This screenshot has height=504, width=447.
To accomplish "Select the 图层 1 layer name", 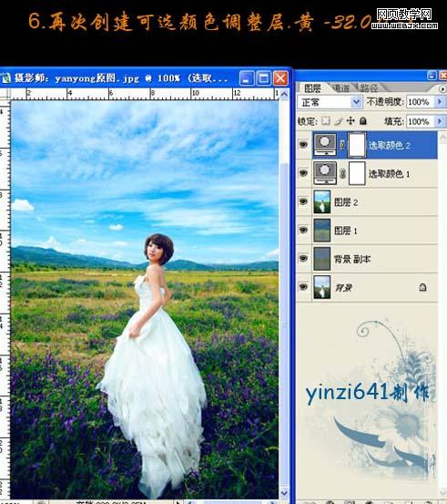I will click(346, 231).
